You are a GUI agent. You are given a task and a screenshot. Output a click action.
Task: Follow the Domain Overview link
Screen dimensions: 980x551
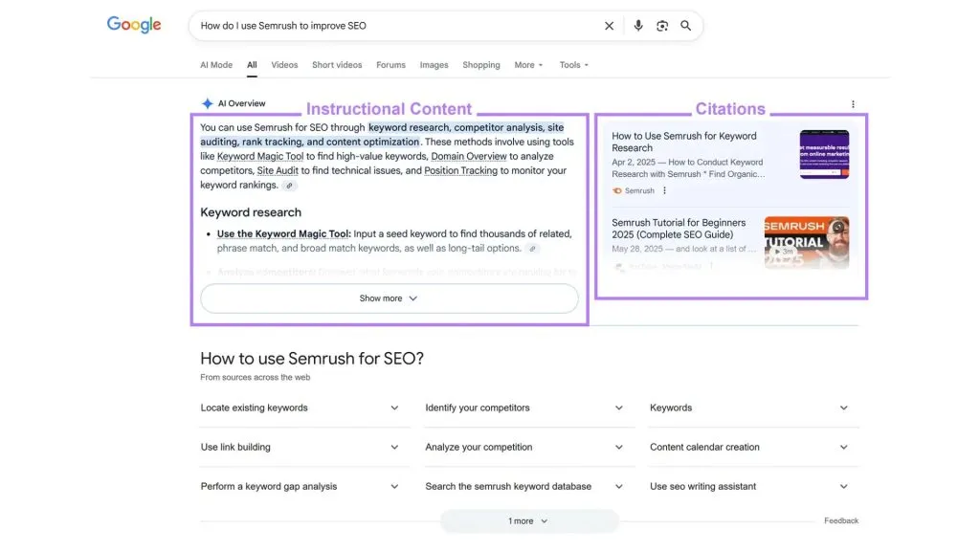pos(469,156)
